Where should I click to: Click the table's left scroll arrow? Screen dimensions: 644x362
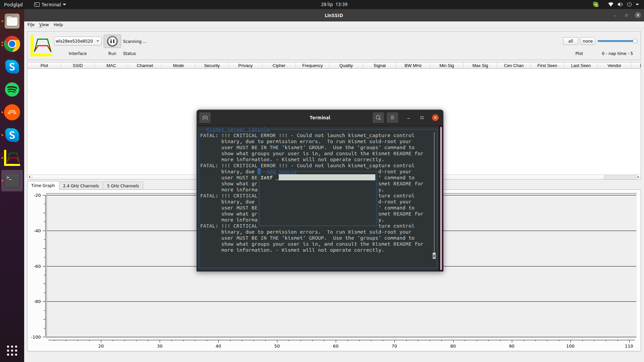[30, 177]
